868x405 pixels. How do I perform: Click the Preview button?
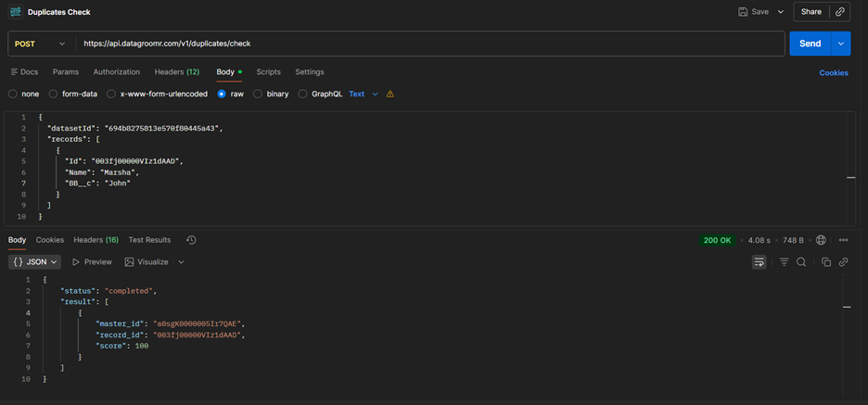(92, 261)
